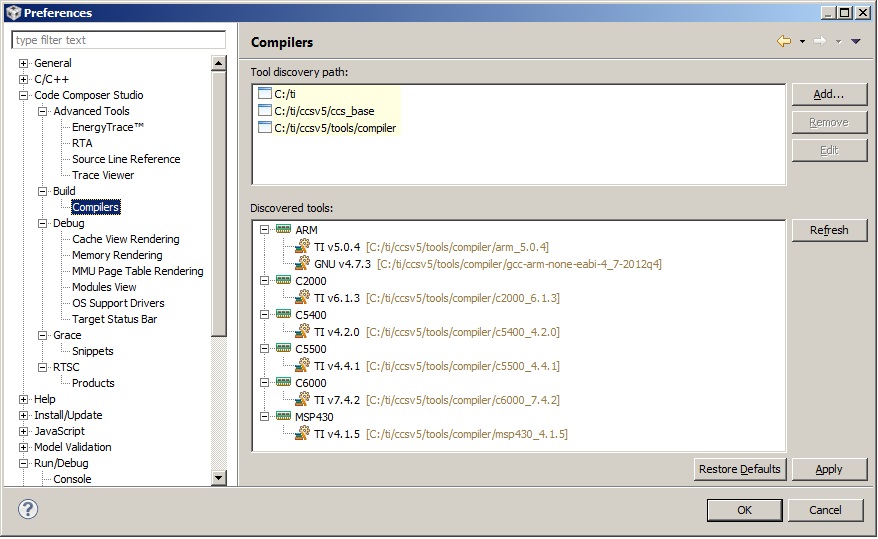
Task: Tick the C:/ti/ccsv5/tools/compiler path checkbox
Action: point(265,127)
